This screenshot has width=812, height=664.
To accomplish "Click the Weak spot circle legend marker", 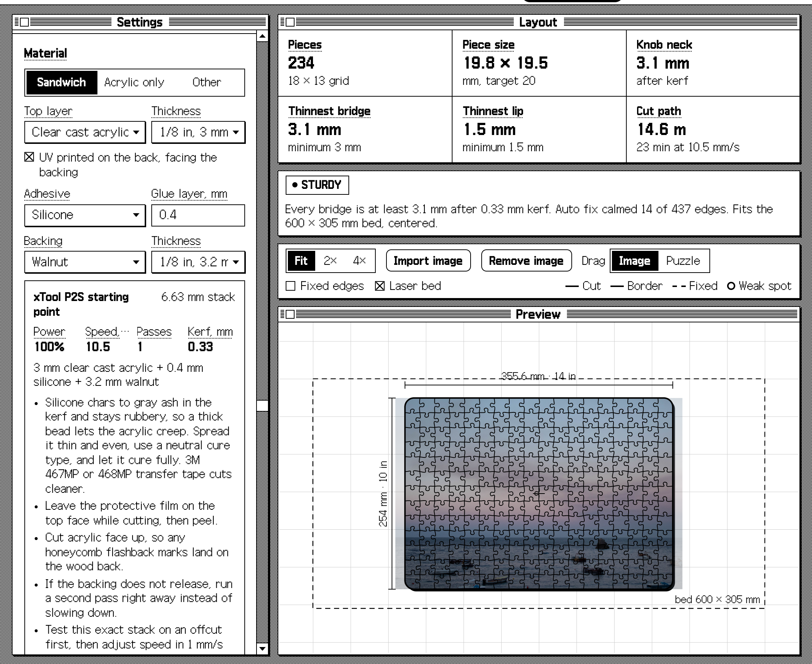I will click(731, 286).
